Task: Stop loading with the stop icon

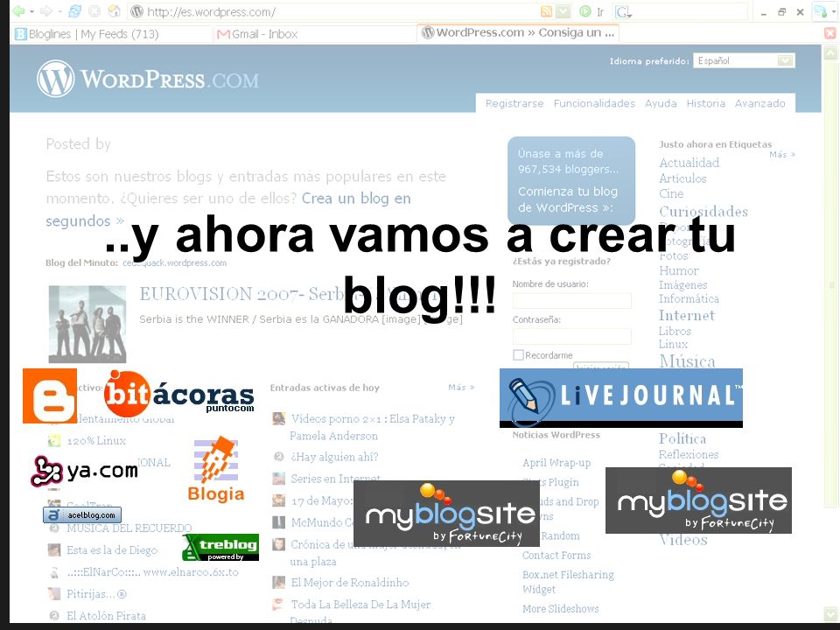Action: coord(94,11)
